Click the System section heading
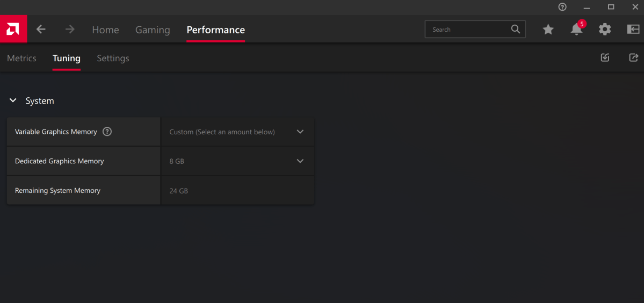The height and width of the screenshot is (303, 644). 40,100
